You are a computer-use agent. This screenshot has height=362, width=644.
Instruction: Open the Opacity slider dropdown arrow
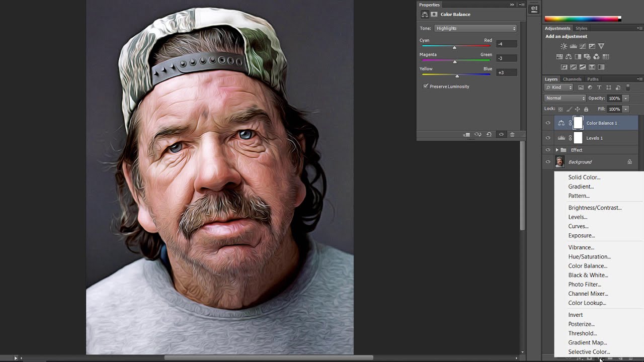point(626,98)
